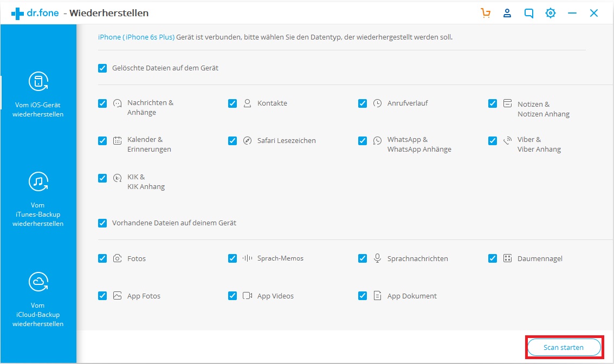This screenshot has height=364, width=614.
Task: Toggle the Kontakte checkbox
Action: pyautogui.click(x=232, y=103)
